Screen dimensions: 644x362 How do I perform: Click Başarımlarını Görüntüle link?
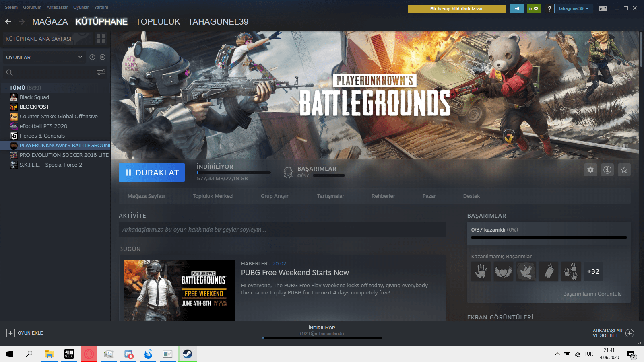click(x=592, y=294)
